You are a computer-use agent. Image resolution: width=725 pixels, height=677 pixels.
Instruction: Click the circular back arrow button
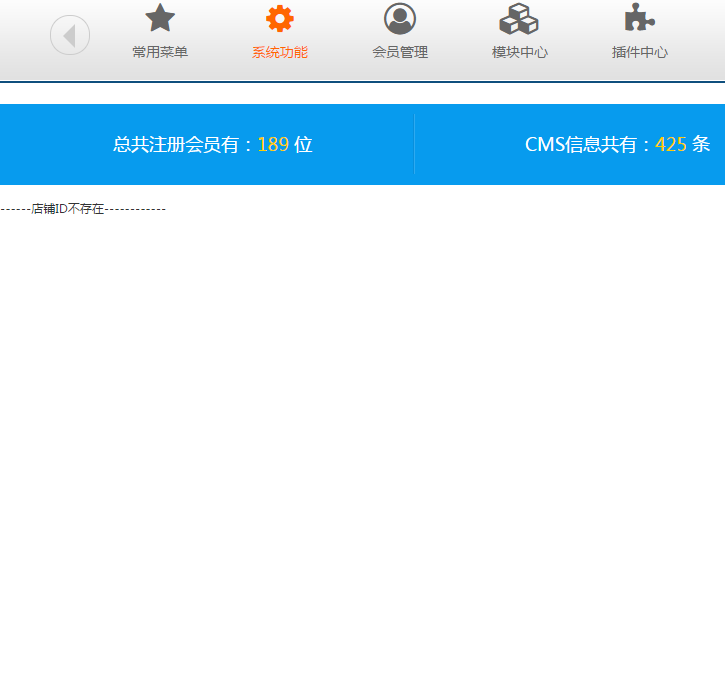click(x=70, y=36)
